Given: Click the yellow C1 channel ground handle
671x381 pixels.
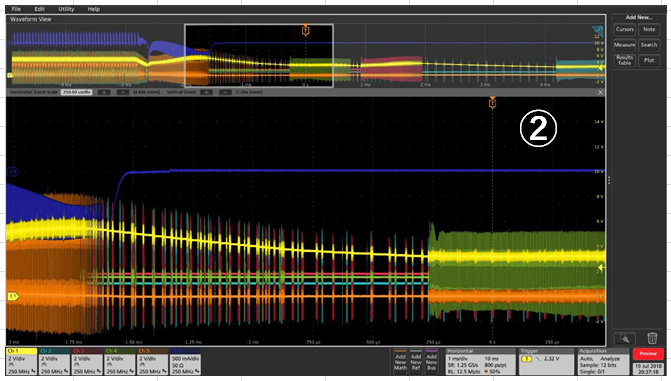Looking at the screenshot, I should click(13, 296).
